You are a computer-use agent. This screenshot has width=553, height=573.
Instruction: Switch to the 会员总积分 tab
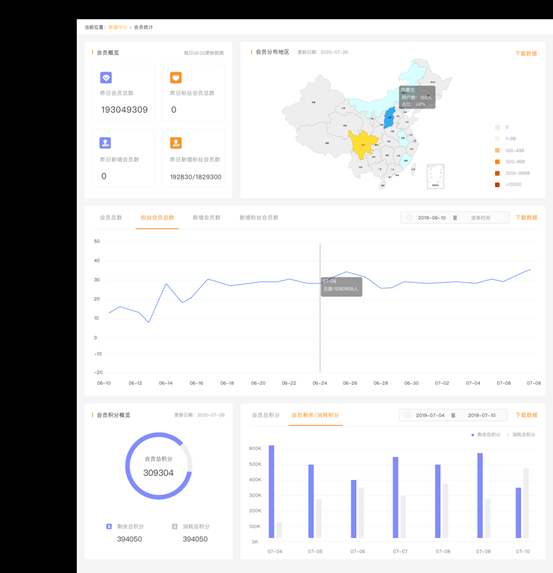(266, 415)
